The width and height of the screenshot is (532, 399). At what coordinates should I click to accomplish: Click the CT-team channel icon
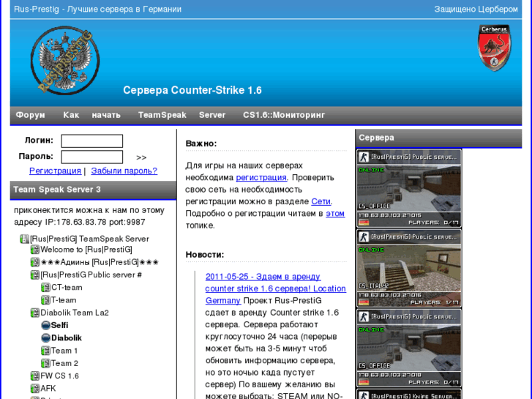(45, 288)
